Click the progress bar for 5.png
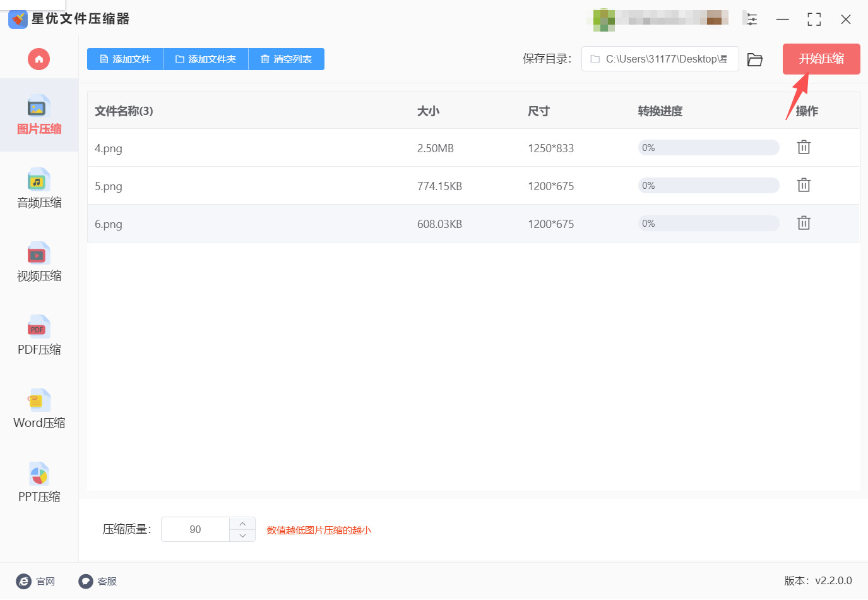This screenshot has width=868, height=600. 708,186
